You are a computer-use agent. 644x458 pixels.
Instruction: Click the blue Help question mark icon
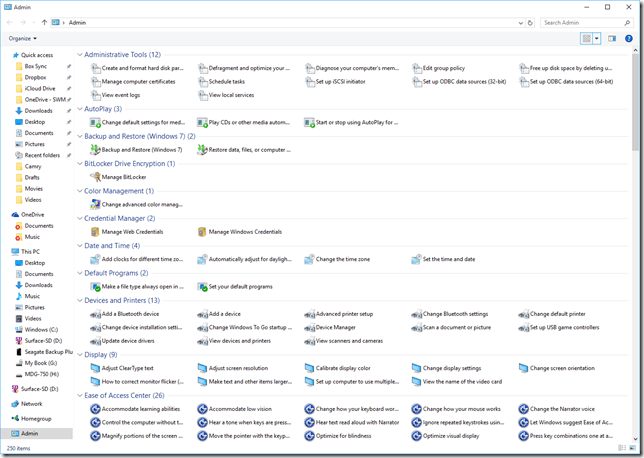pyautogui.click(x=629, y=39)
